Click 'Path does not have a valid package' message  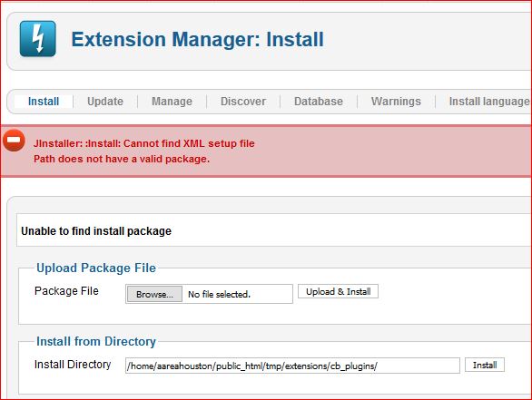coord(122,159)
